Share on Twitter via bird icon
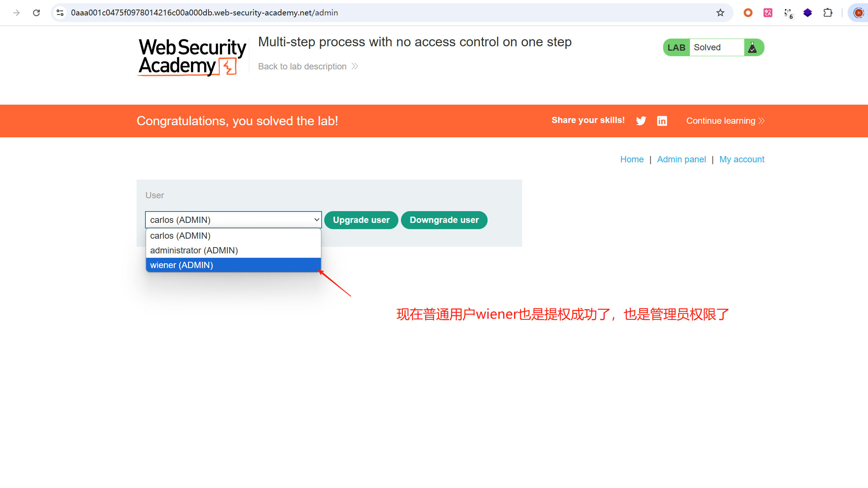The image size is (868, 488). pyautogui.click(x=641, y=121)
